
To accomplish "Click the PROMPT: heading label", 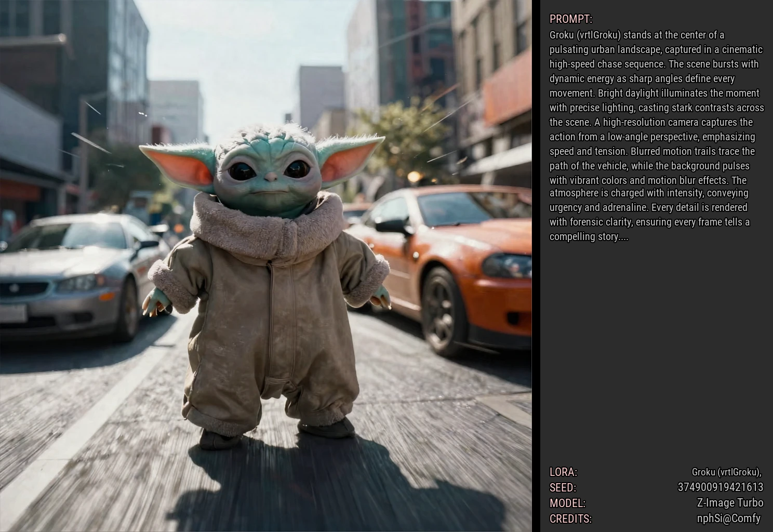I will click(x=570, y=19).
